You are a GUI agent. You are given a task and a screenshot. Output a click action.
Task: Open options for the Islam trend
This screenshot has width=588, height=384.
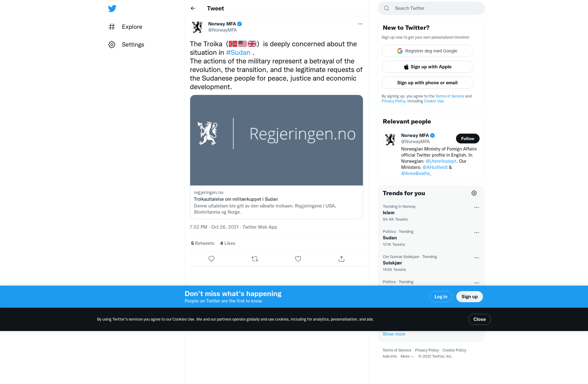[477, 207]
